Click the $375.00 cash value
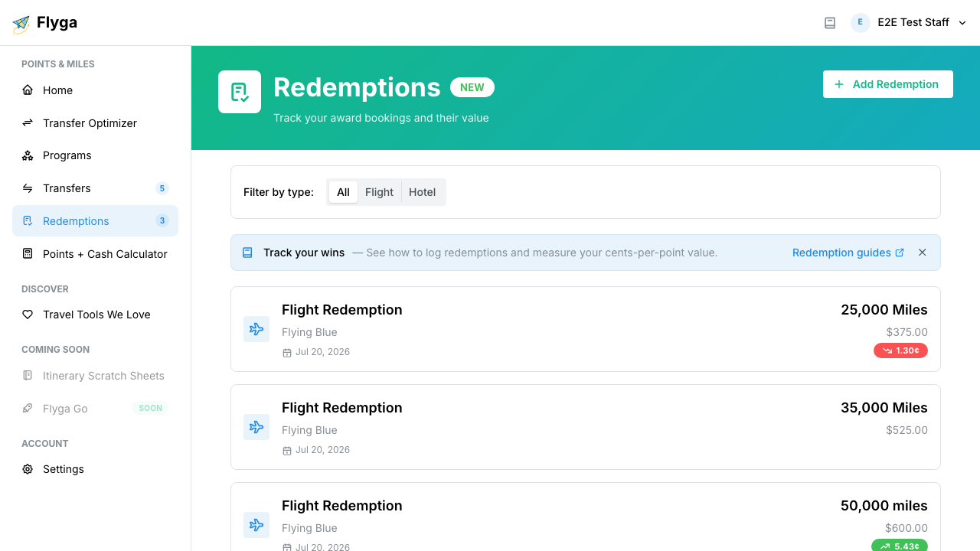This screenshot has width=980, height=551. [906, 332]
